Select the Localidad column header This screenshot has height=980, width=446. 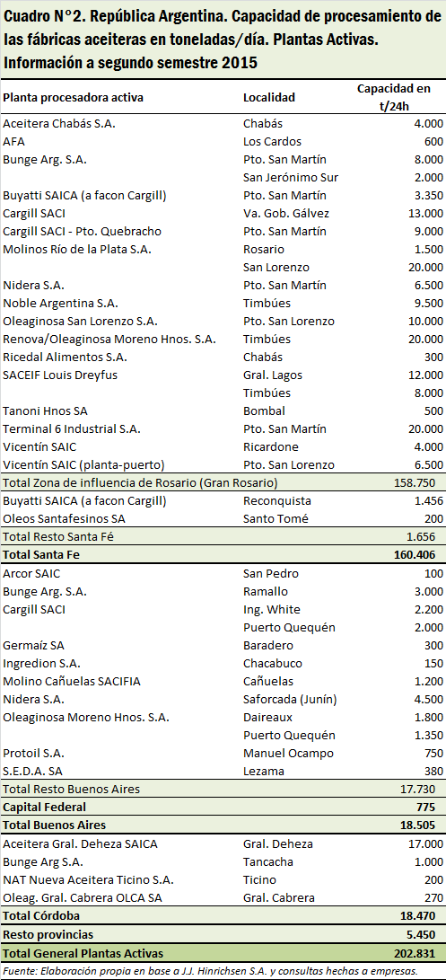coord(268,98)
